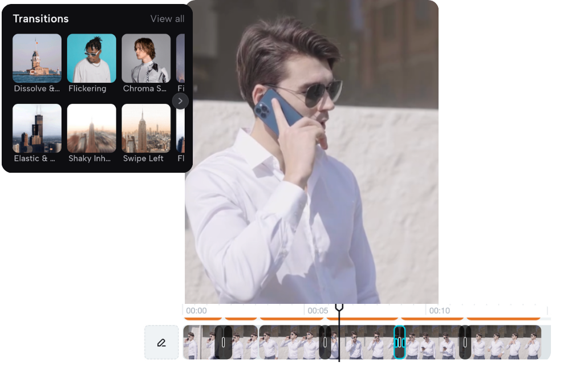Show next transitions with arrow button
Image resolution: width=588 pixels, height=370 pixels.
click(x=180, y=101)
